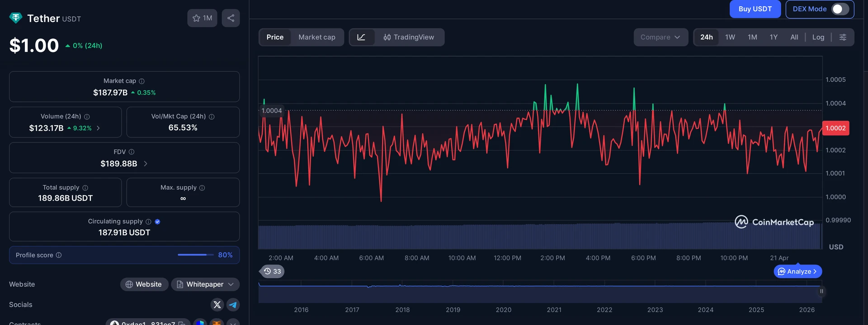Expand the Compare dropdown
This screenshot has width=868, height=325.
pyautogui.click(x=660, y=37)
